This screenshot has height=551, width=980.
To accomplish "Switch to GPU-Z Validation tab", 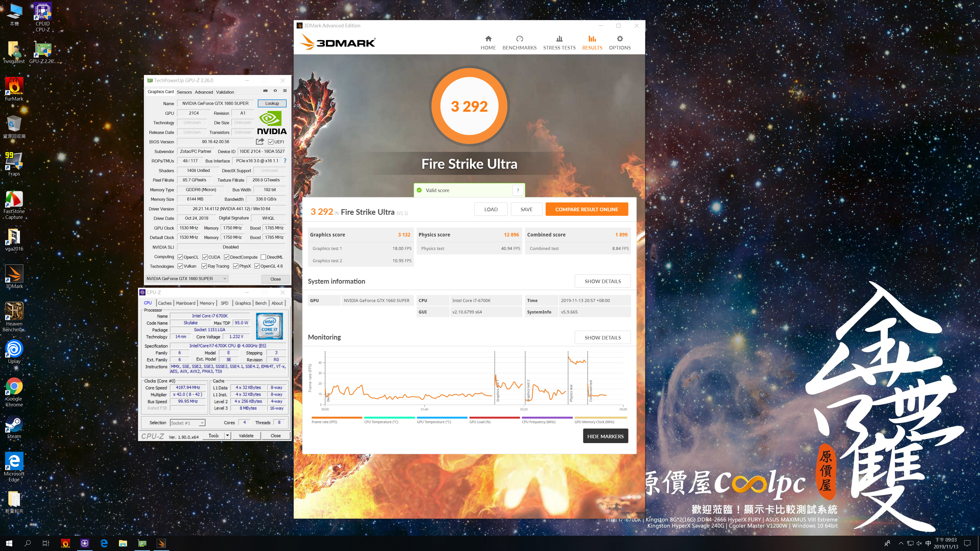I will point(225,92).
